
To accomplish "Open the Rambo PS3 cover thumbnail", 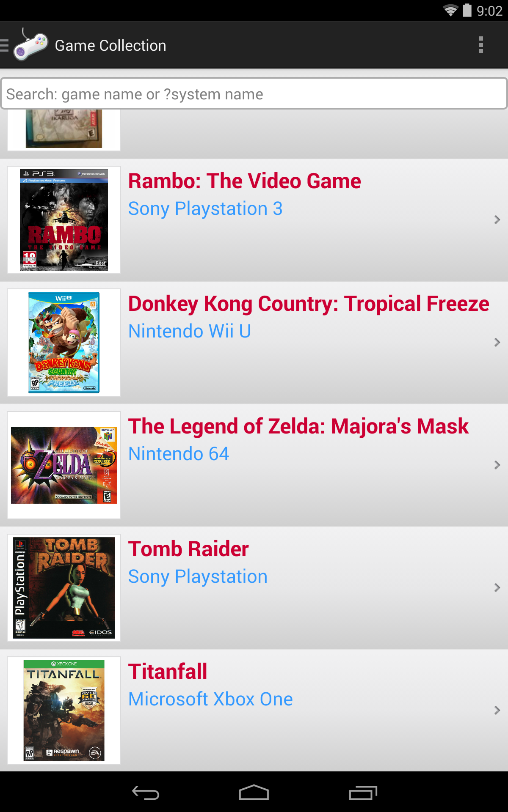I will click(x=64, y=220).
